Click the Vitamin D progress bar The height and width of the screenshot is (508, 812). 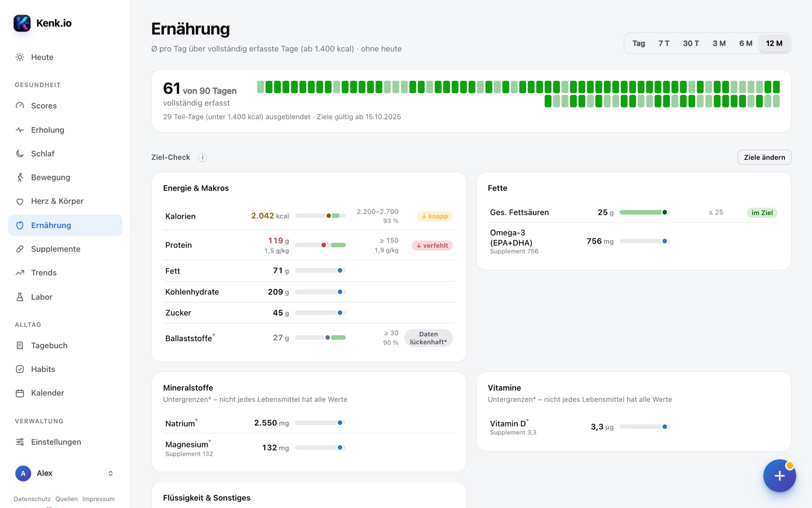tap(645, 427)
